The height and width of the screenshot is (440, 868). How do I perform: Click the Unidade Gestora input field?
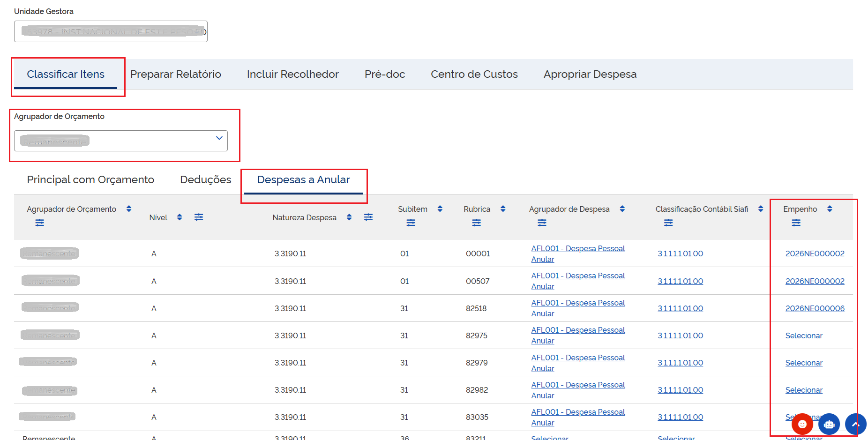pyautogui.click(x=111, y=31)
